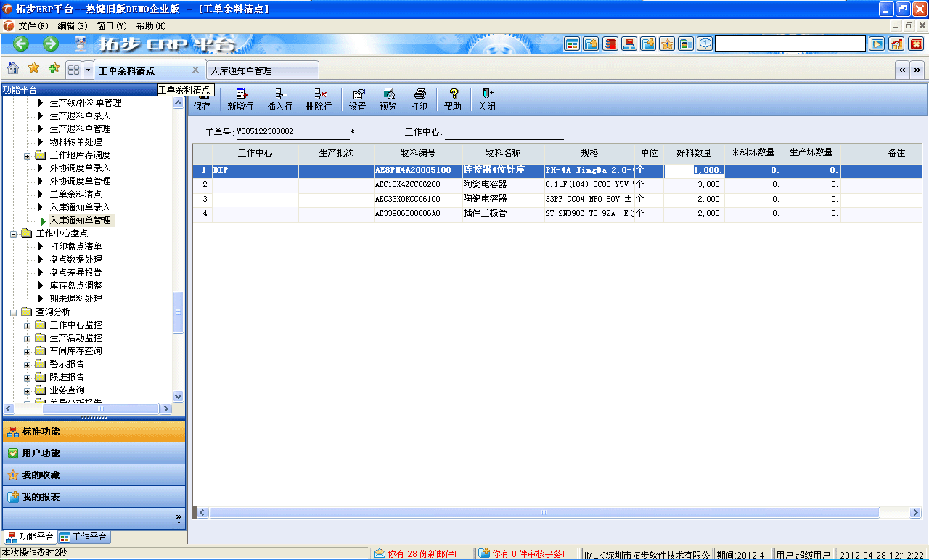Save the worksheet using 保存 icon
Screen dimensions: 929x560
[202, 99]
